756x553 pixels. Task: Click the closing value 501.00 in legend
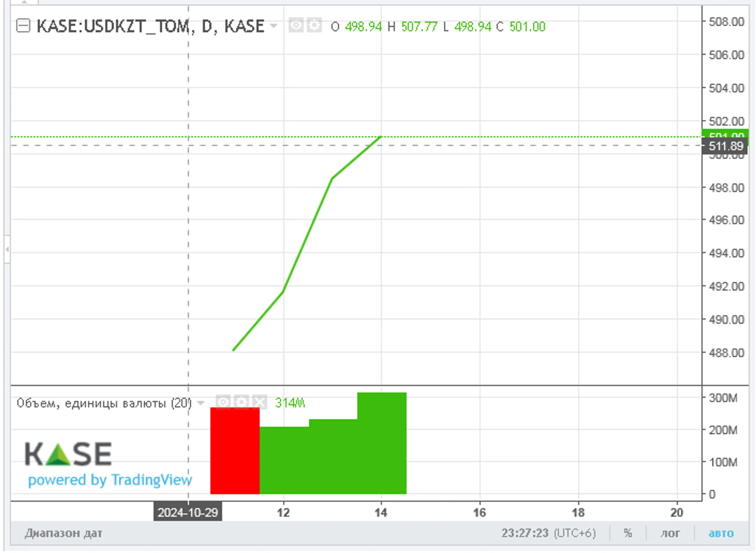[527, 27]
